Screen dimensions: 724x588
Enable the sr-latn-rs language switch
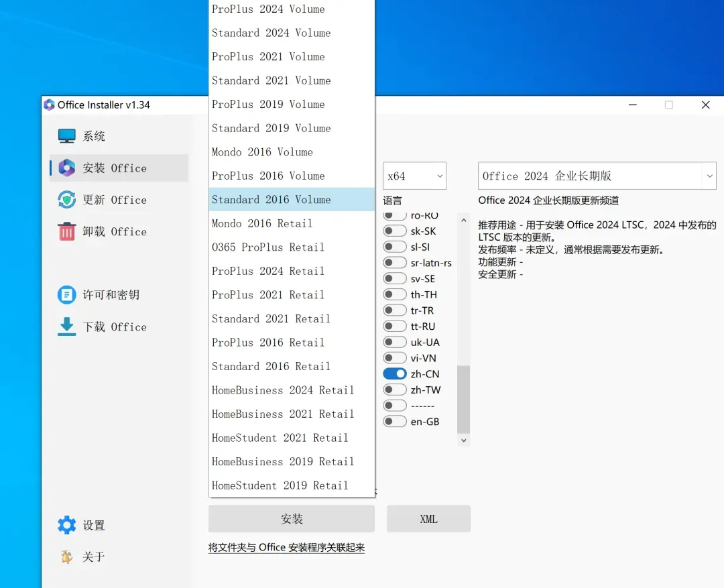pyautogui.click(x=395, y=263)
